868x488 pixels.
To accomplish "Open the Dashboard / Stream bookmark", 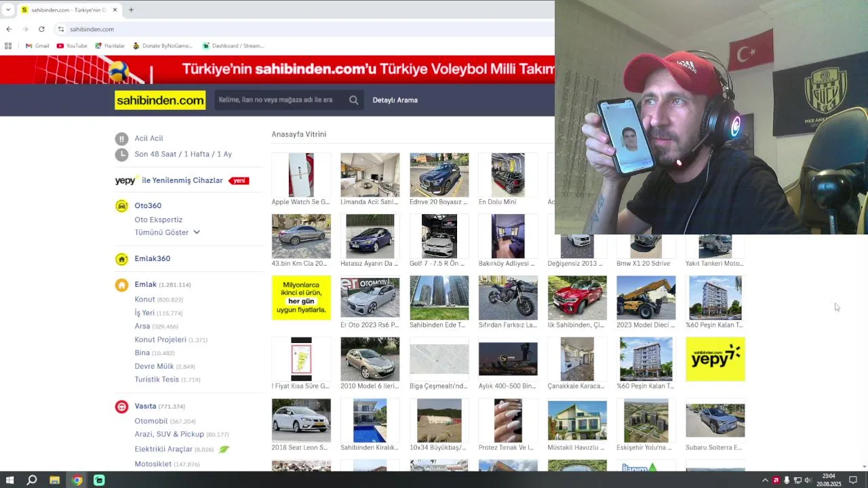I will [233, 45].
